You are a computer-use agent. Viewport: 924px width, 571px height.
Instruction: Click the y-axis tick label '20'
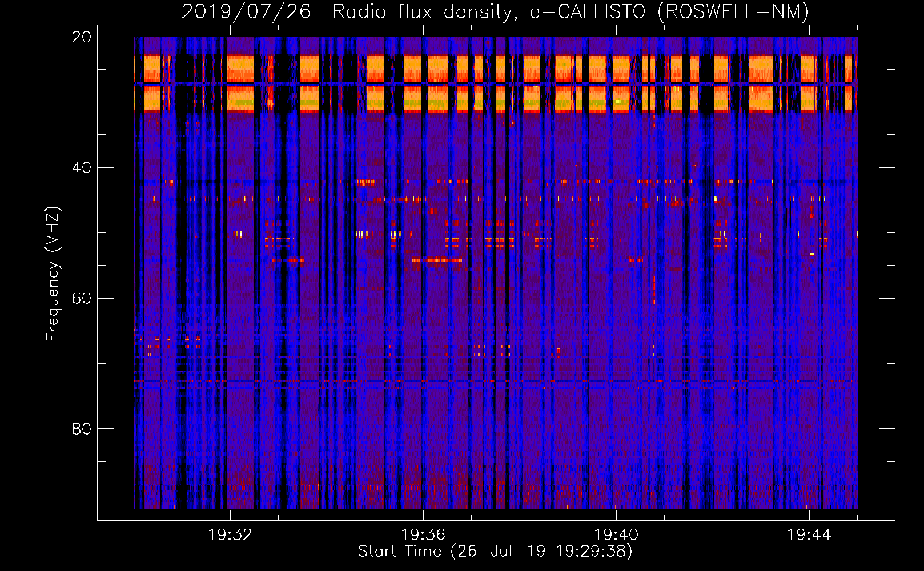coord(82,37)
